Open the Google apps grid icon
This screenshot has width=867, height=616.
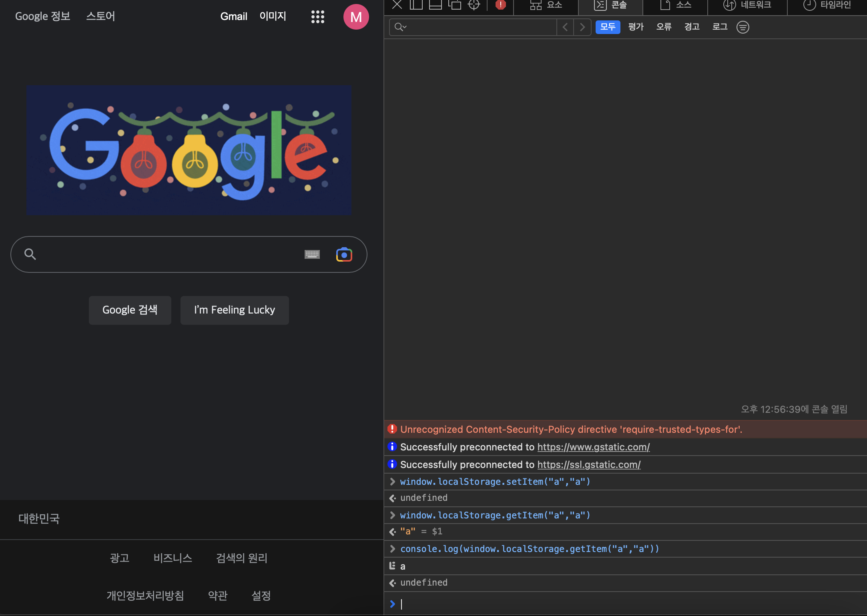click(x=317, y=17)
